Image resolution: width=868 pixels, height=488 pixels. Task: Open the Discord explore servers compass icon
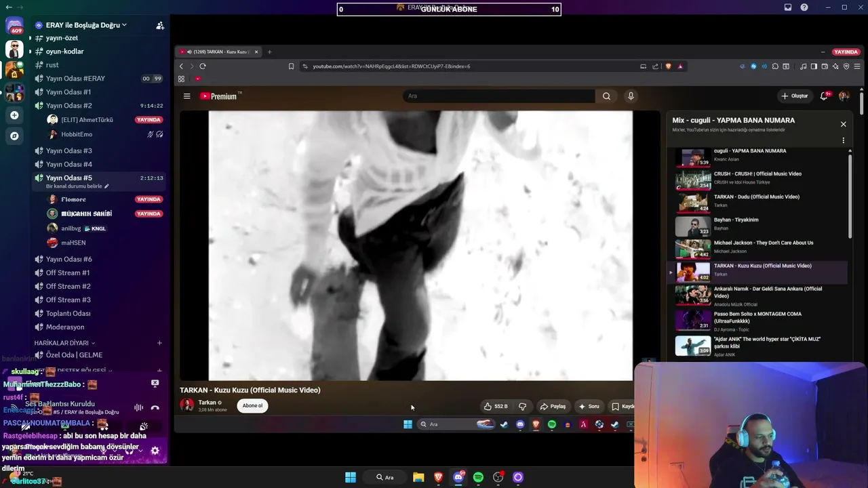pos(14,136)
